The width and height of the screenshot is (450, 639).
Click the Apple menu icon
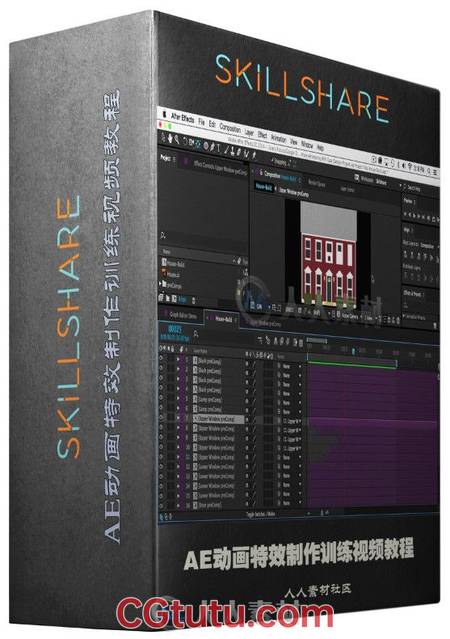pos(165,115)
